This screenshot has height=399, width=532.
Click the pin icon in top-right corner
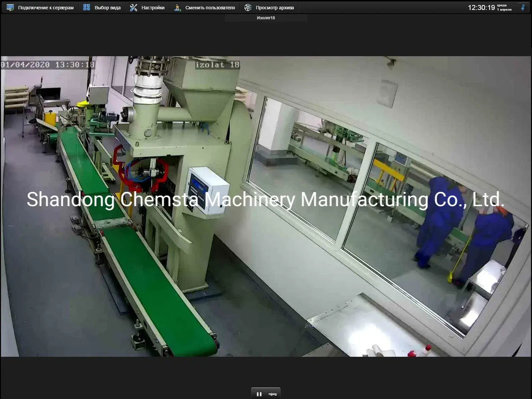[523, 7]
